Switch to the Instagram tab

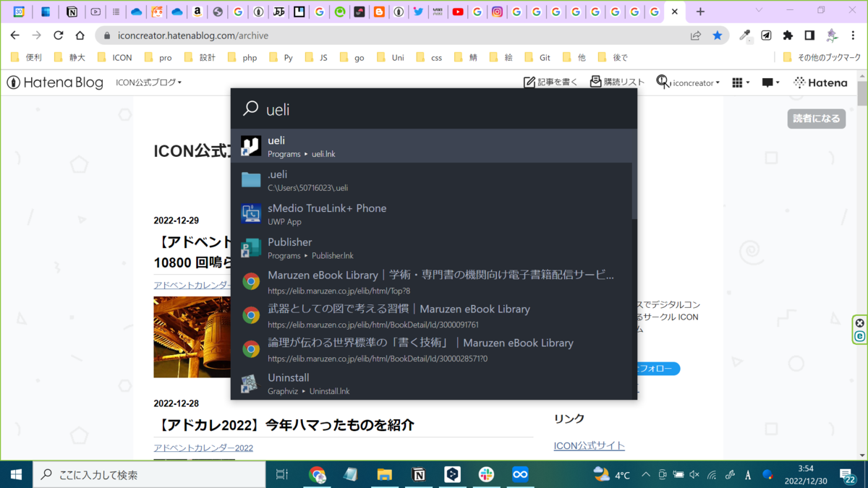pyautogui.click(x=498, y=12)
